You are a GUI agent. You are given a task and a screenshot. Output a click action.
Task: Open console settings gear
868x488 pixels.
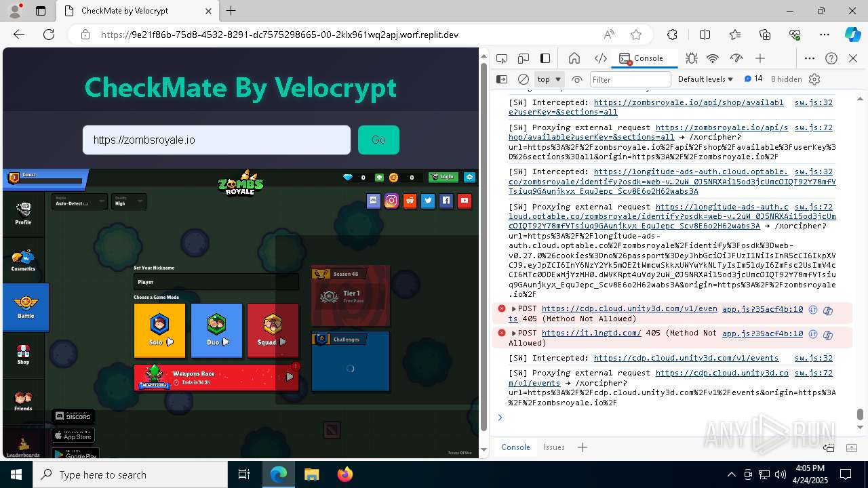pos(814,79)
